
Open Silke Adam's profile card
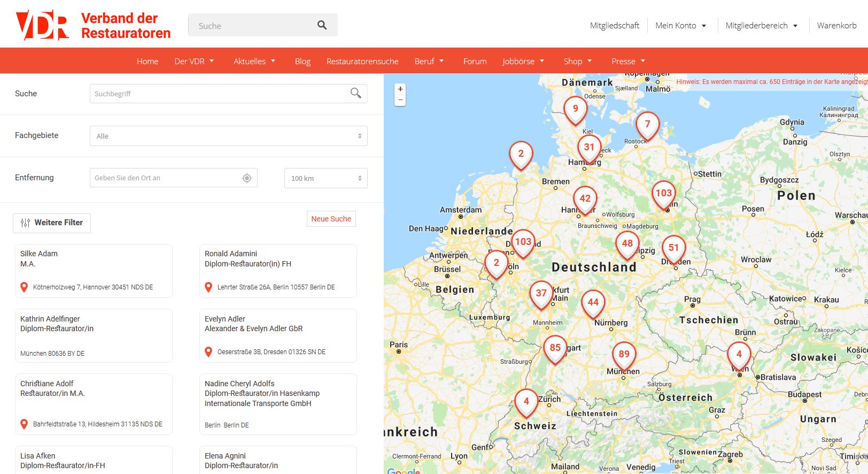(94, 271)
